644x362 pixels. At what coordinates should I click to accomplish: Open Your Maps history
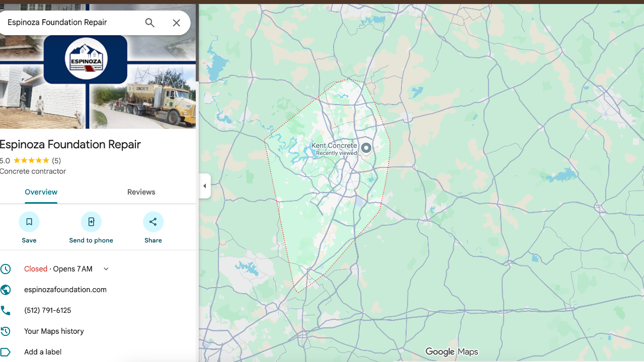tap(54, 331)
